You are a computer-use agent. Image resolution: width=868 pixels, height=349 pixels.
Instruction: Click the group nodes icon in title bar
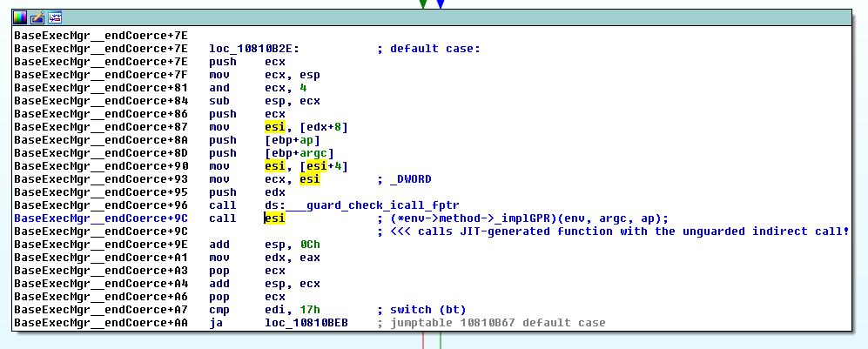[55, 17]
